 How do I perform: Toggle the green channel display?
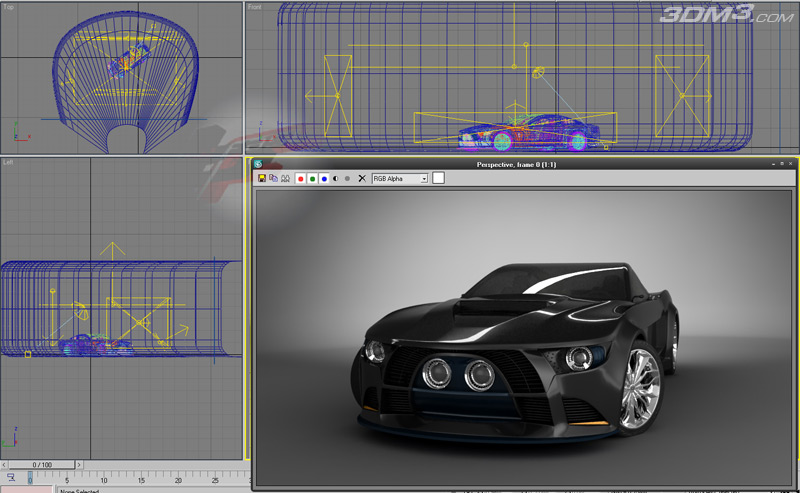point(312,179)
